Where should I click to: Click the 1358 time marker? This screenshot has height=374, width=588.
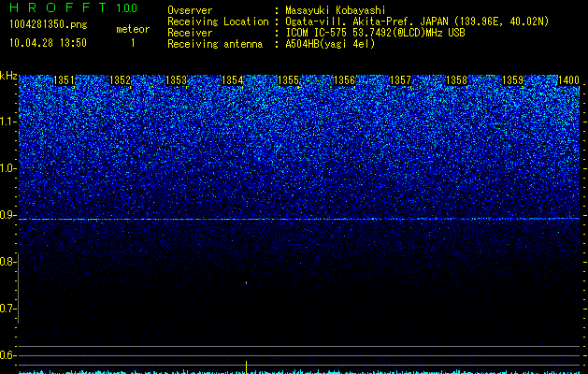point(457,80)
